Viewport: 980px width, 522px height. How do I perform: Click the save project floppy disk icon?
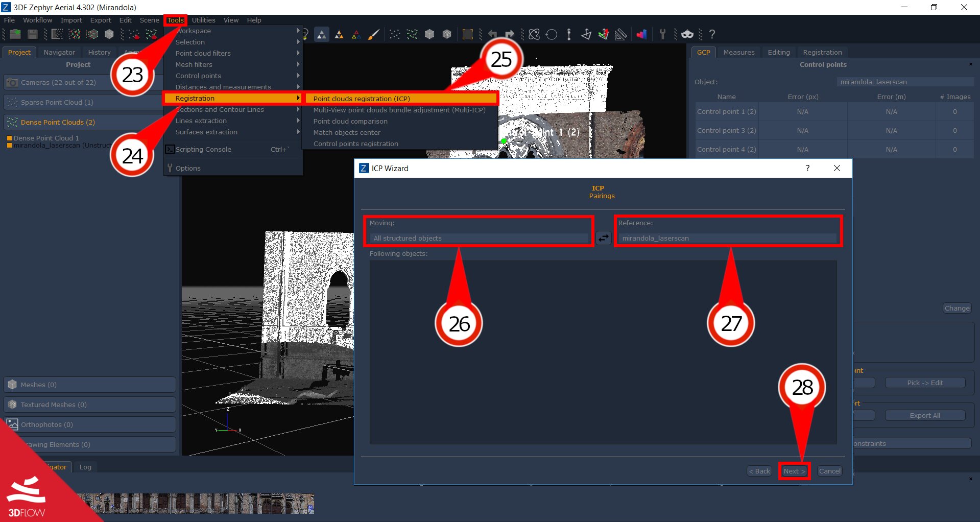tap(33, 34)
